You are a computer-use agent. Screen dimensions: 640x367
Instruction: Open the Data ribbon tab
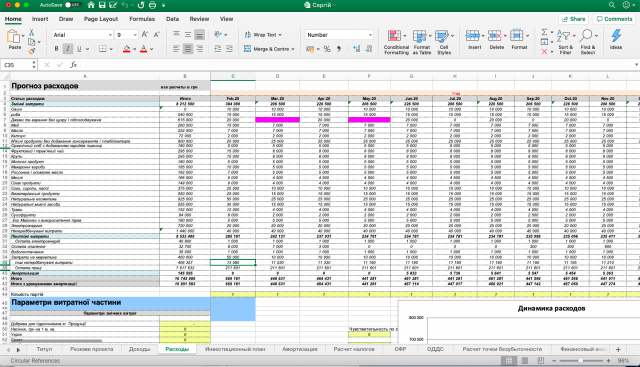(172, 19)
